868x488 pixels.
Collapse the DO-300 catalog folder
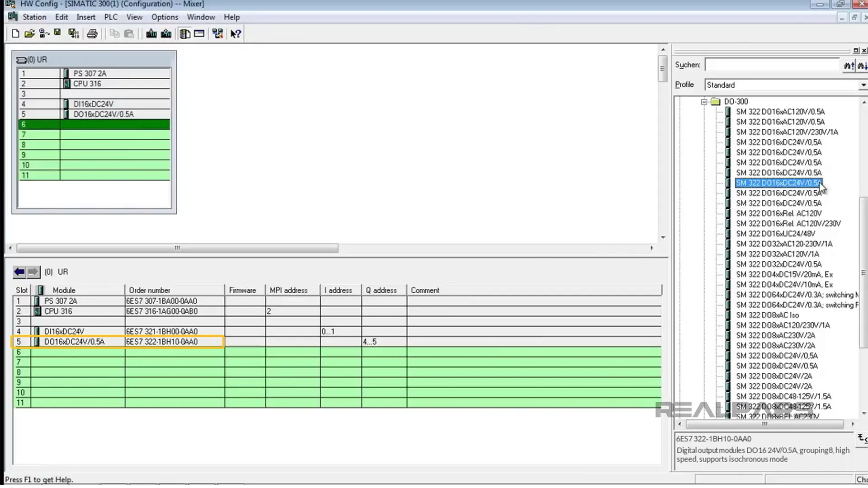point(704,102)
